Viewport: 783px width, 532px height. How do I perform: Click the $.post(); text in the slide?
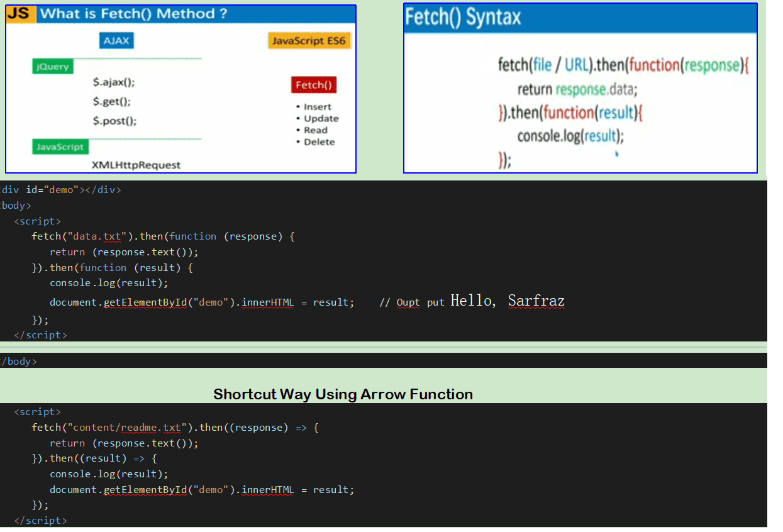(x=114, y=121)
